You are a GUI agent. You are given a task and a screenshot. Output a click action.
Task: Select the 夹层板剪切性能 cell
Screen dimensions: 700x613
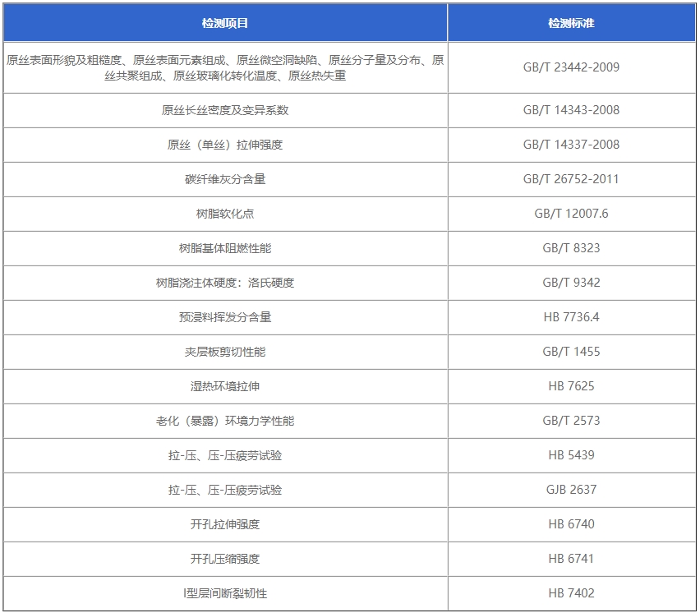[225, 352]
